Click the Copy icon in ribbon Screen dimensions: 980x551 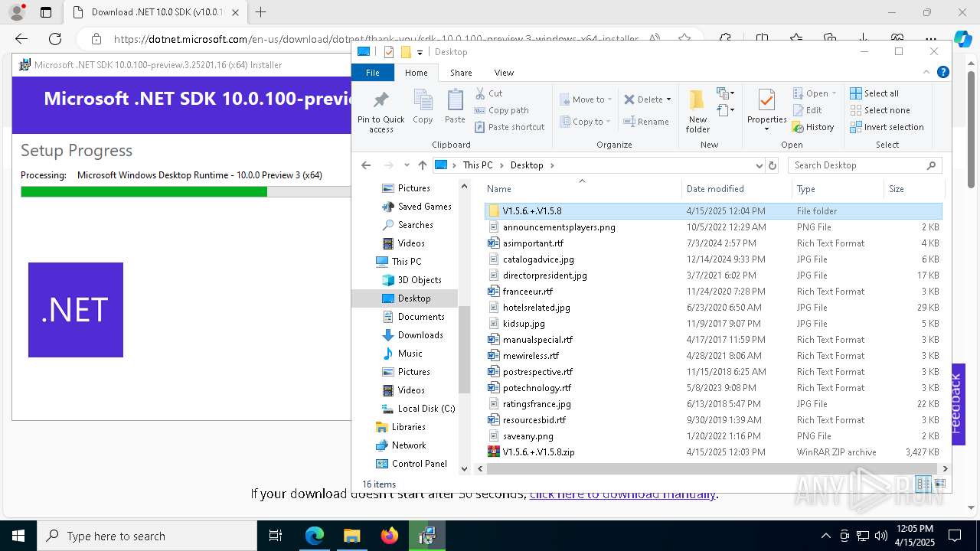423,106
